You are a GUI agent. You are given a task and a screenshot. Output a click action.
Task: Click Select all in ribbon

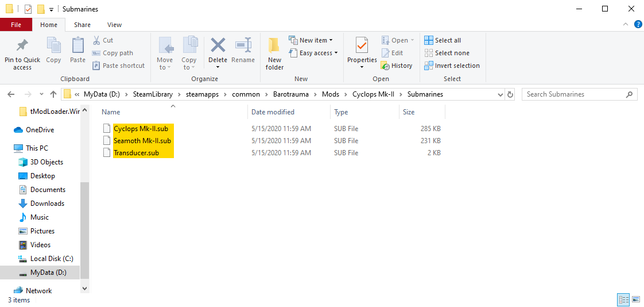(x=443, y=40)
